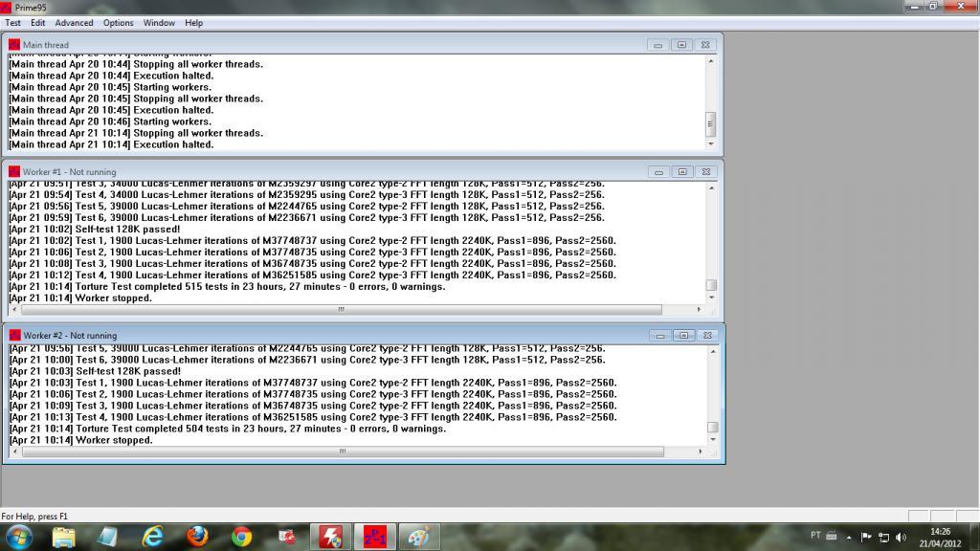980x551 pixels.
Task: Click Worker #2 horizontal scrollbar right arrow
Action: pos(700,452)
